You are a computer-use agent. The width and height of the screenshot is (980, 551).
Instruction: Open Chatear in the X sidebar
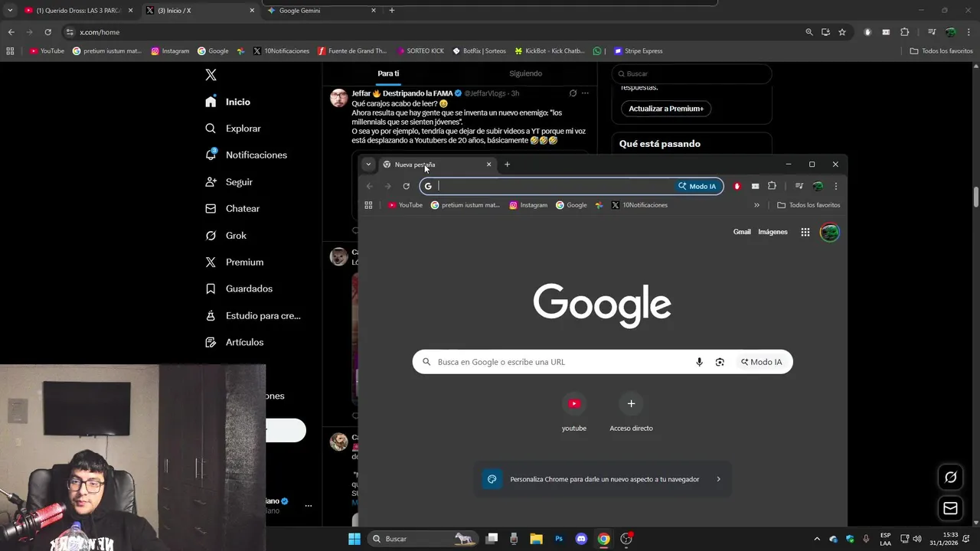[233, 208]
